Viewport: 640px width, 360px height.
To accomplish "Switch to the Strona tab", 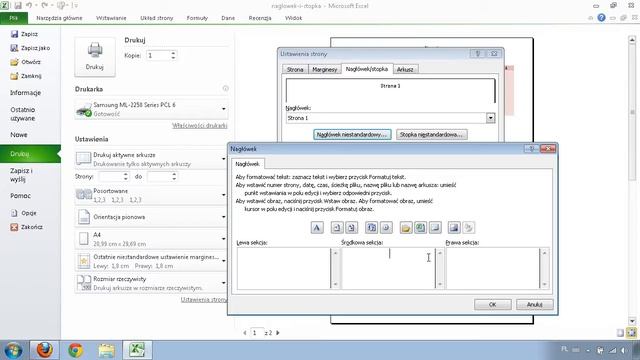I will click(295, 69).
